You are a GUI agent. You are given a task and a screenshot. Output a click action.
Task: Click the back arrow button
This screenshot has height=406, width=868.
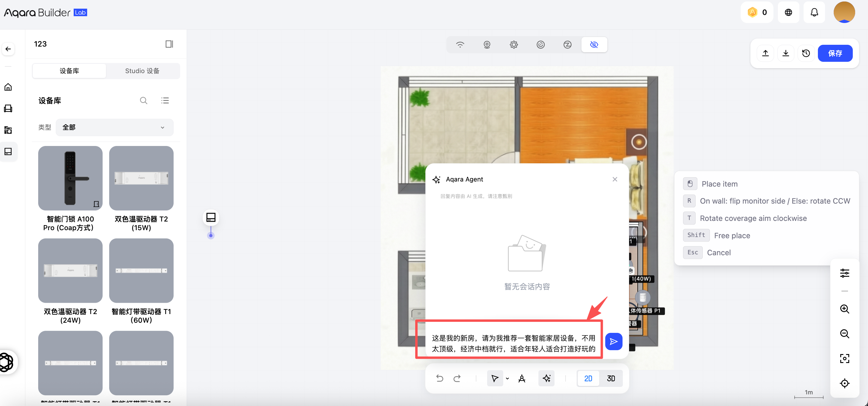[8, 49]
